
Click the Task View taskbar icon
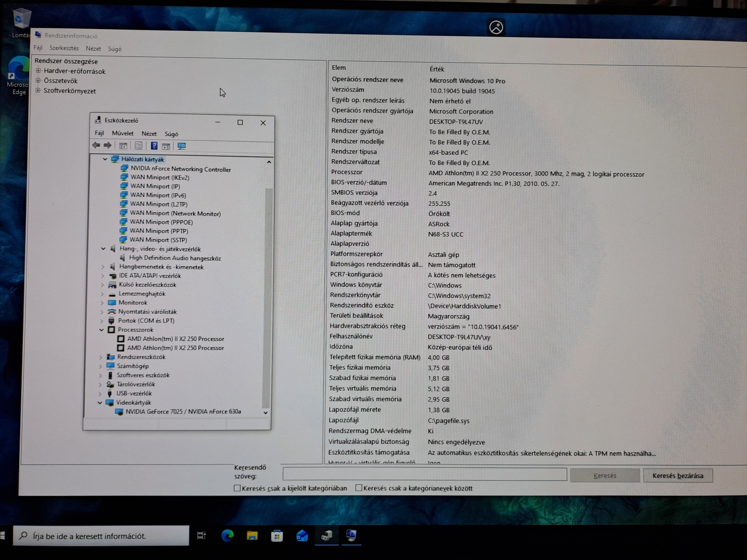(201, 535)
